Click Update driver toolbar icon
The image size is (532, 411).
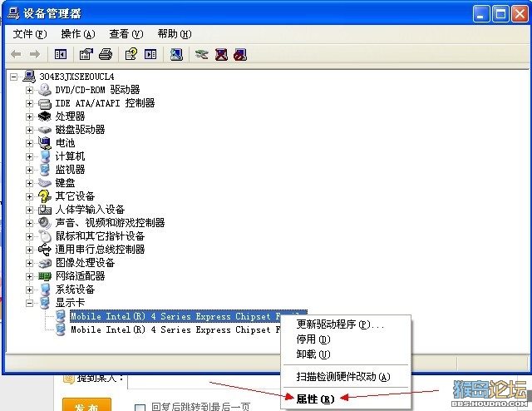coord(202,54)
